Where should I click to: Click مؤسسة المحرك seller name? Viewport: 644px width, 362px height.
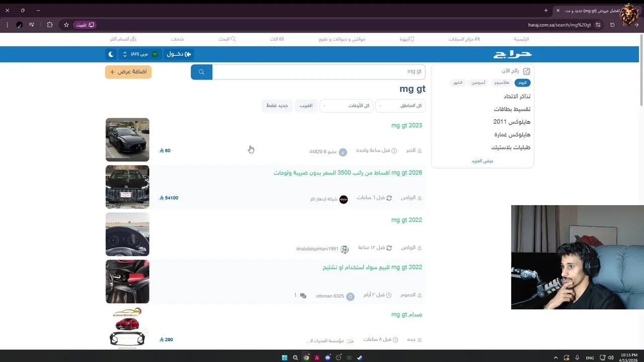[x=325, y=341]
